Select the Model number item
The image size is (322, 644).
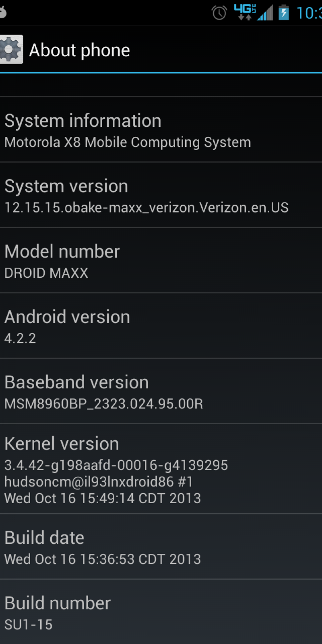[161, 260]
